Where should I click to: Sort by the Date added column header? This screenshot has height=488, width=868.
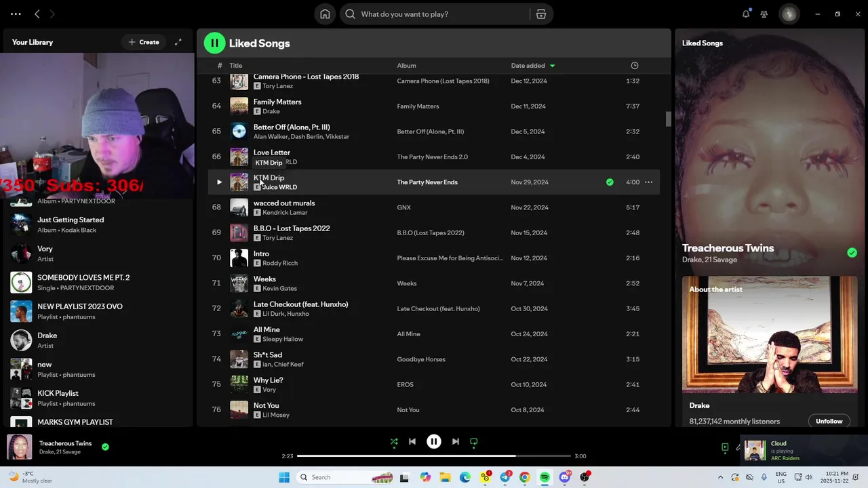coord(533,66)
